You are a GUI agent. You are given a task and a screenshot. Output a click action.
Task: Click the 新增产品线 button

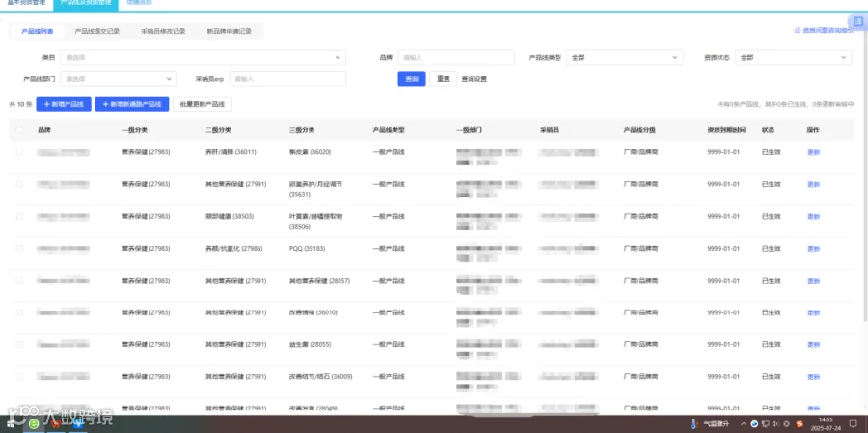tap(64, 104)
